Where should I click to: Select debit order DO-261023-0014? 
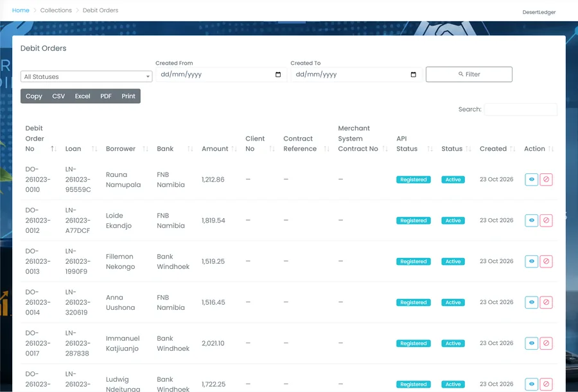pos(38,302)
